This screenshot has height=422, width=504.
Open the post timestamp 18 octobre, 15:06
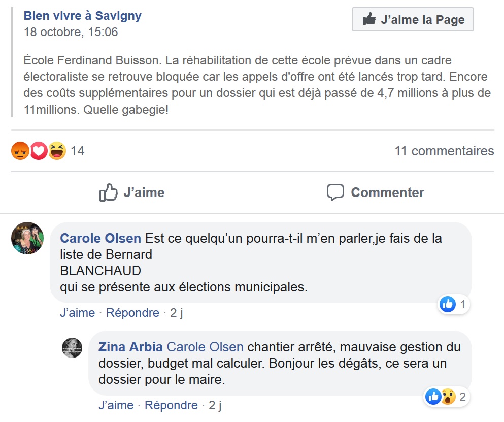click(x=71, y=32)
